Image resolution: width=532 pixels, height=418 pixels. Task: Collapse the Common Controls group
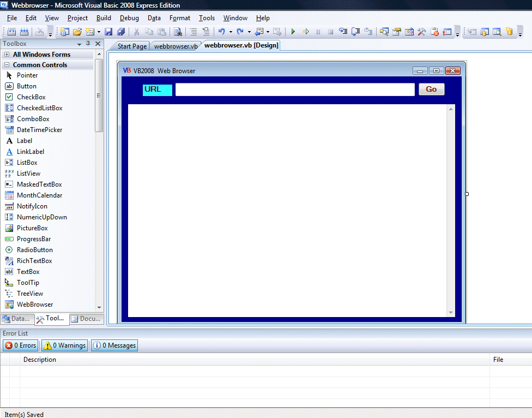(x=6, y=64)
